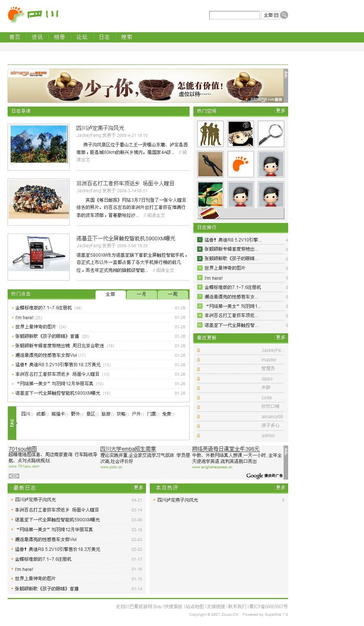This screenshot has width=364, height=626.
Task: Click user icon beside zippo
Action: click(198, 379)
